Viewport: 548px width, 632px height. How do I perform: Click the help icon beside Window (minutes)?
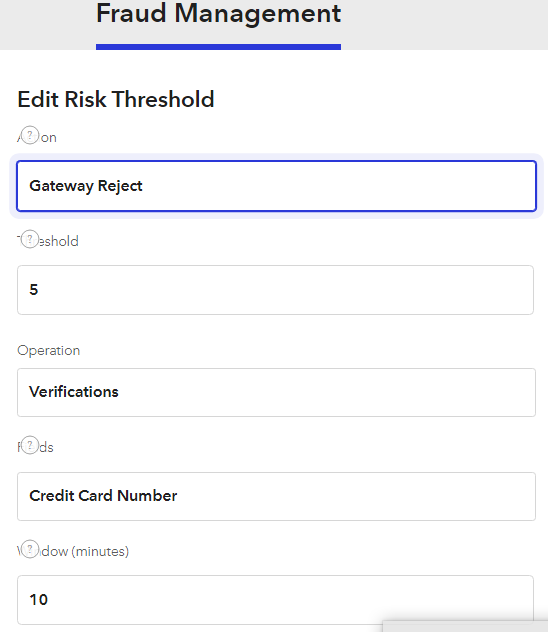pos(30,549)
